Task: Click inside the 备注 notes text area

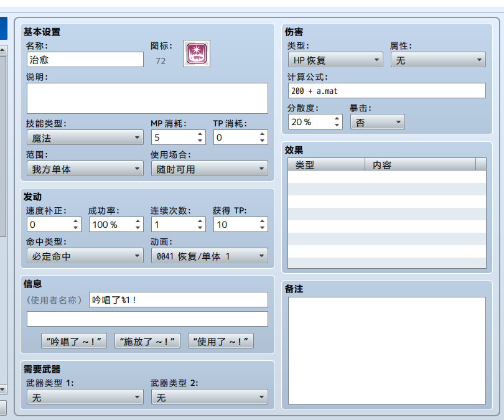Action: coord(387,350)
